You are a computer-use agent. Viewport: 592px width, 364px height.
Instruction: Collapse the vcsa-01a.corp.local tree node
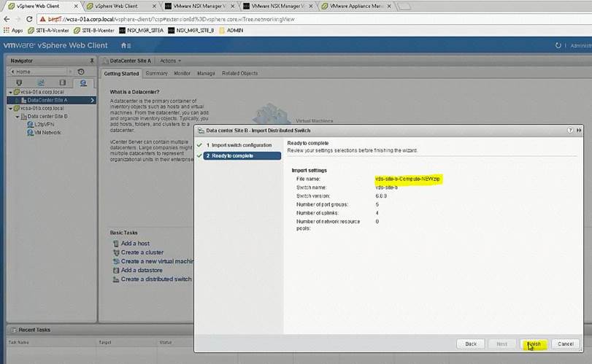(9, 92)
